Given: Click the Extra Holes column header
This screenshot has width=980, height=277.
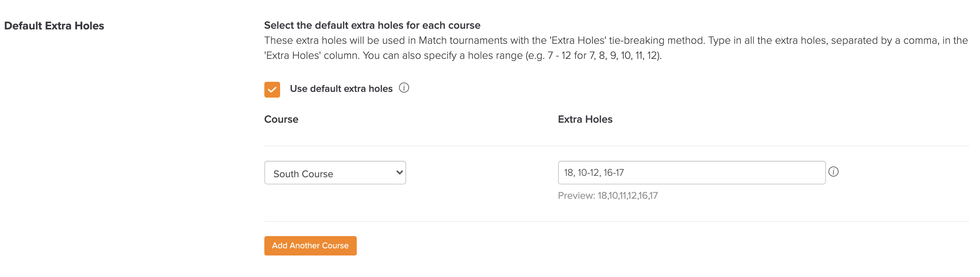Looking at the screenshot, I should [585, 119].
